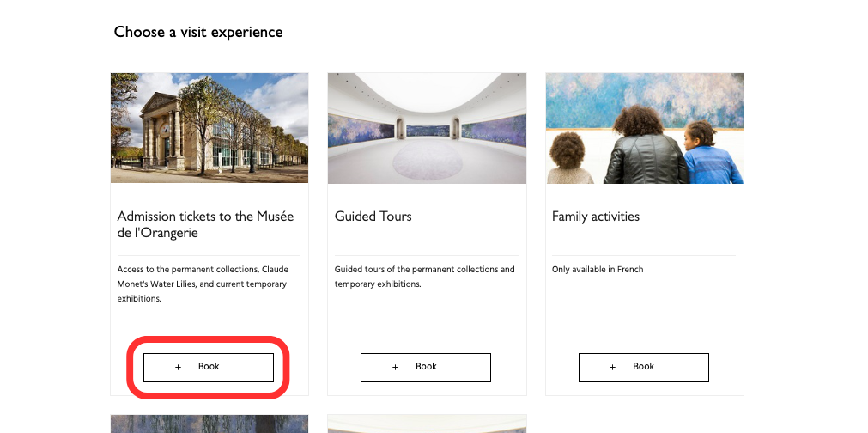Click the Guided tours description text
Viewport: 868px width, 433px height.
pyautogui.click(x=424, y=277)
